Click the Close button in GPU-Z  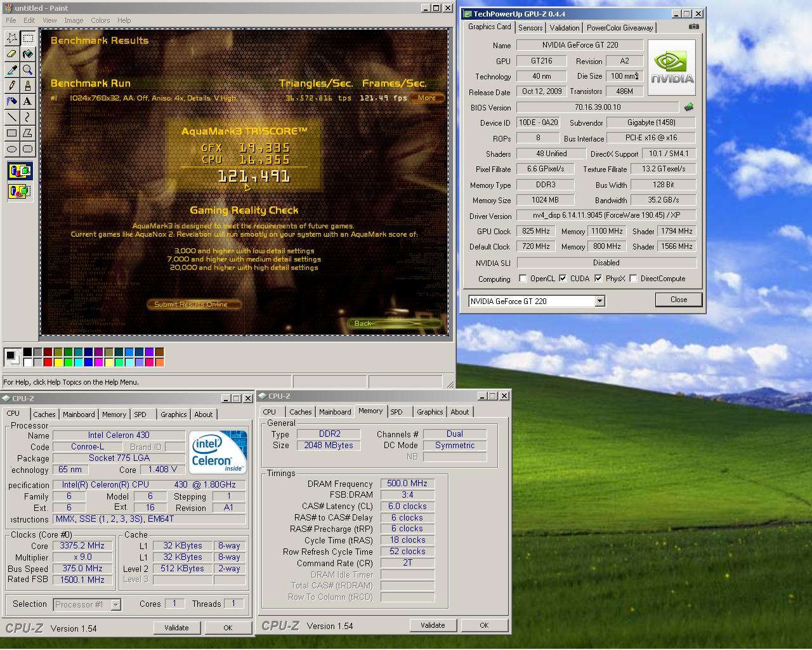click(679, 300)
